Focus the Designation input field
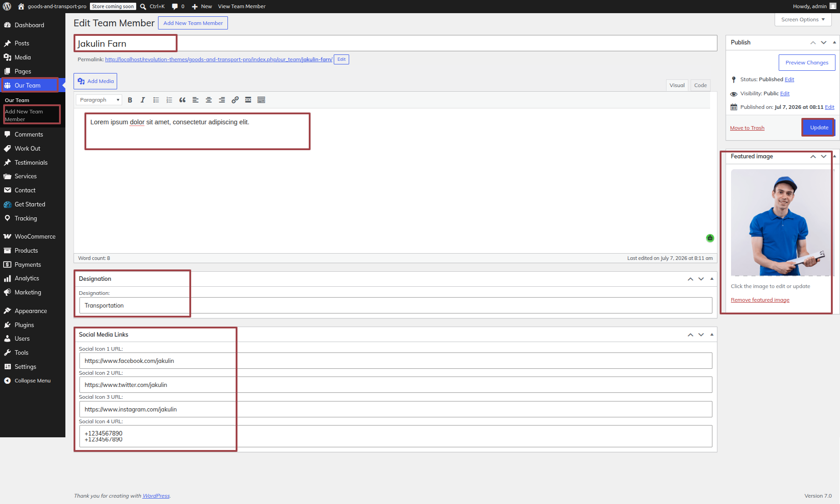The image size is (840, 504). point(395,305)
